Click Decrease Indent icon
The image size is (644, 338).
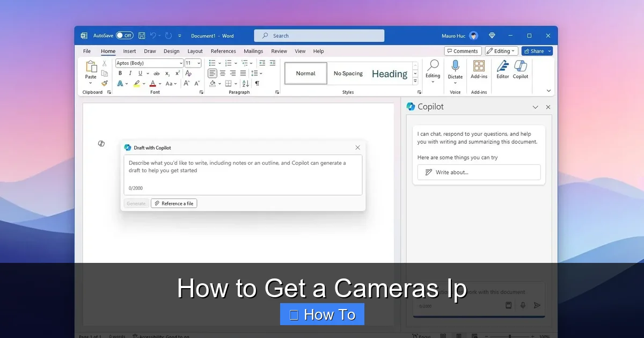pyautogui.click(x=262, y=63)
